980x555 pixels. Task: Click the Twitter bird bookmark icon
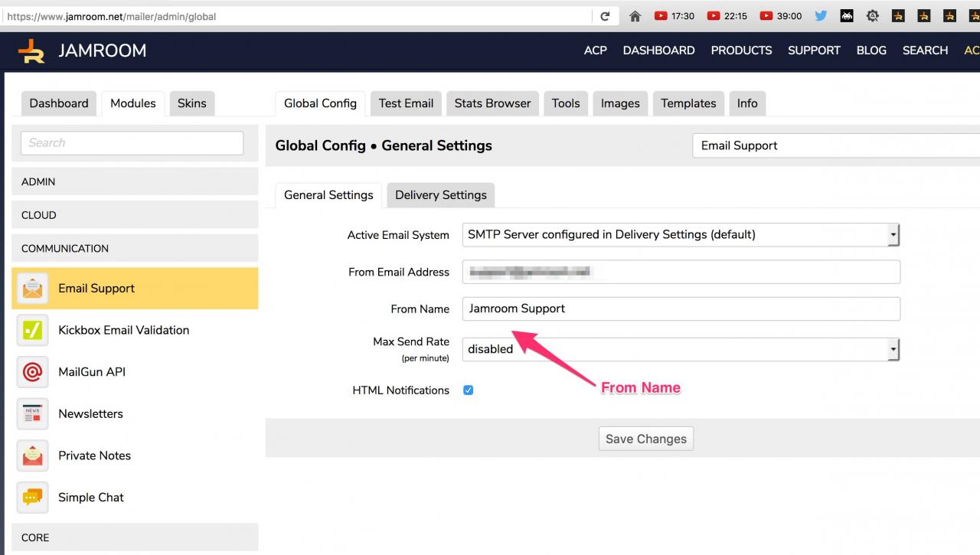point(821,15)
